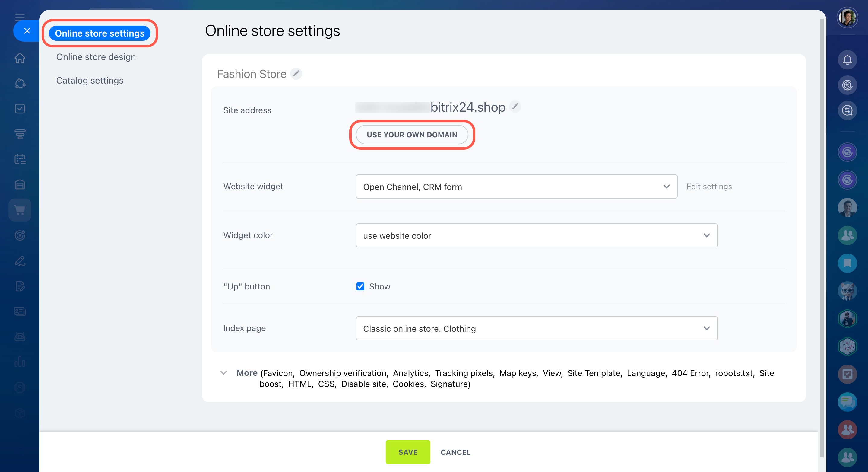The width and height of the screenshot is (868, 472).
Task: Click the shopping cart sidebar icon
Action: click(x=20, y=210)
